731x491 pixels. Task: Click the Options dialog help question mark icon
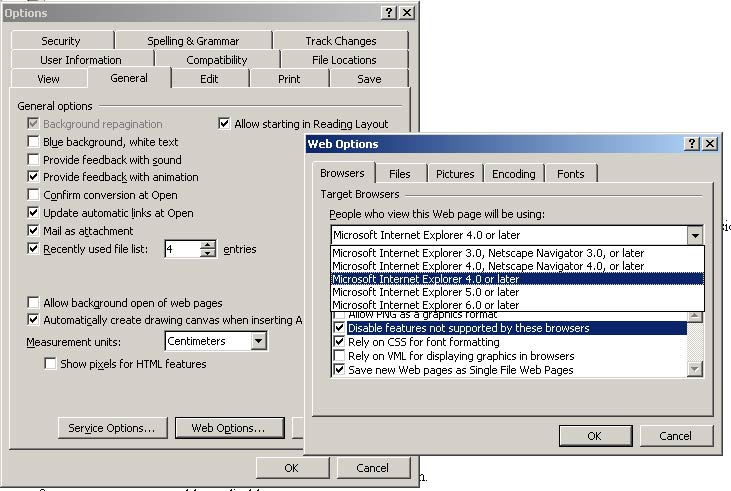388,13
